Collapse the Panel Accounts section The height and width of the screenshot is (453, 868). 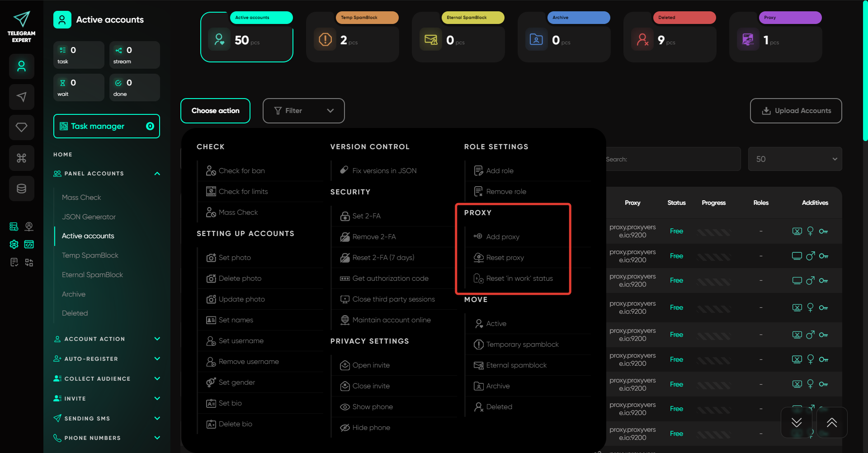point(157,174)
